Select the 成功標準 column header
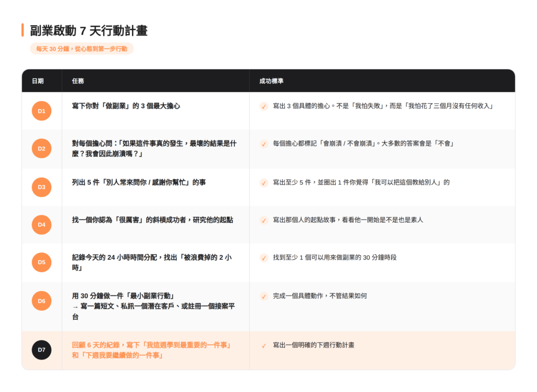This screenshot has height=392, width=537. click(x=272, y=81)
